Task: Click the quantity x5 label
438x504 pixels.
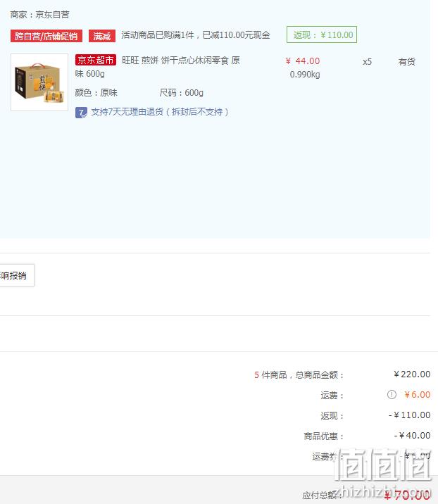Action: (x=367, y=62)
